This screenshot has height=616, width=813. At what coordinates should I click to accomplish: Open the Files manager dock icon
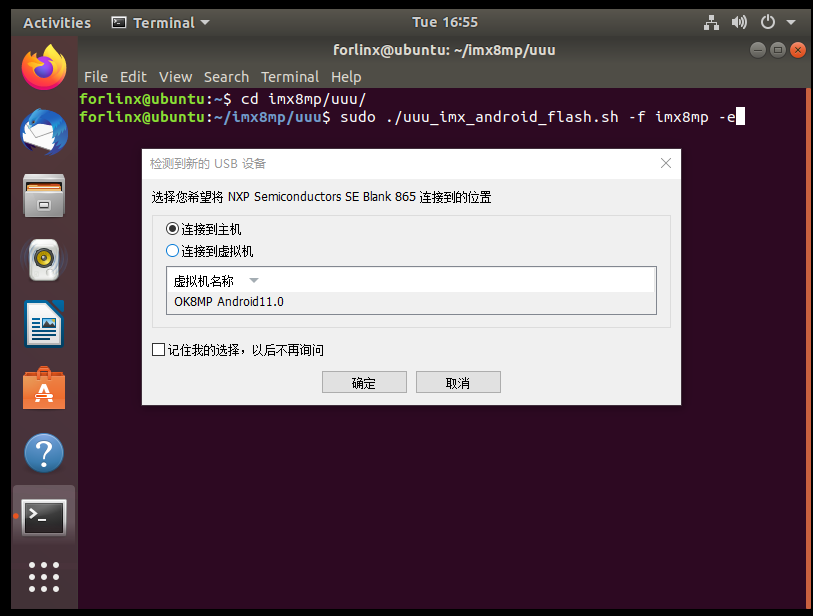pos(44,196)
